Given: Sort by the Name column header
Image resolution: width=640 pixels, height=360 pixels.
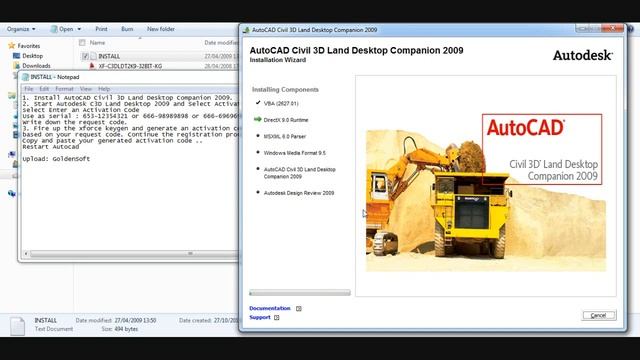Looking at the screenshot, I should coord(97,42).
